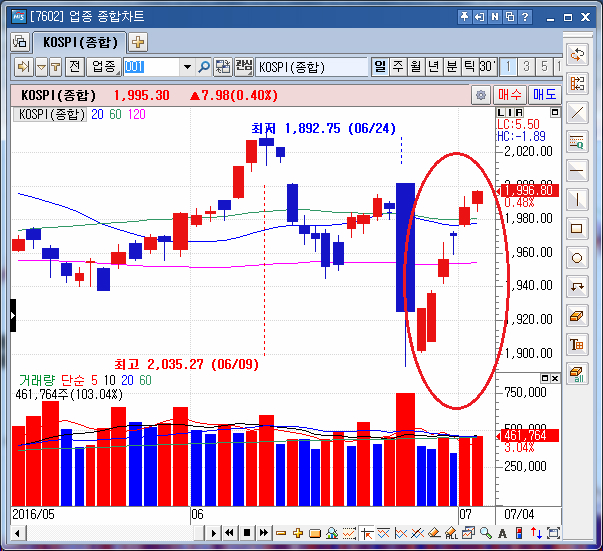
Task: Click the magnifier search icon beside code field
Action: [204, 67]
